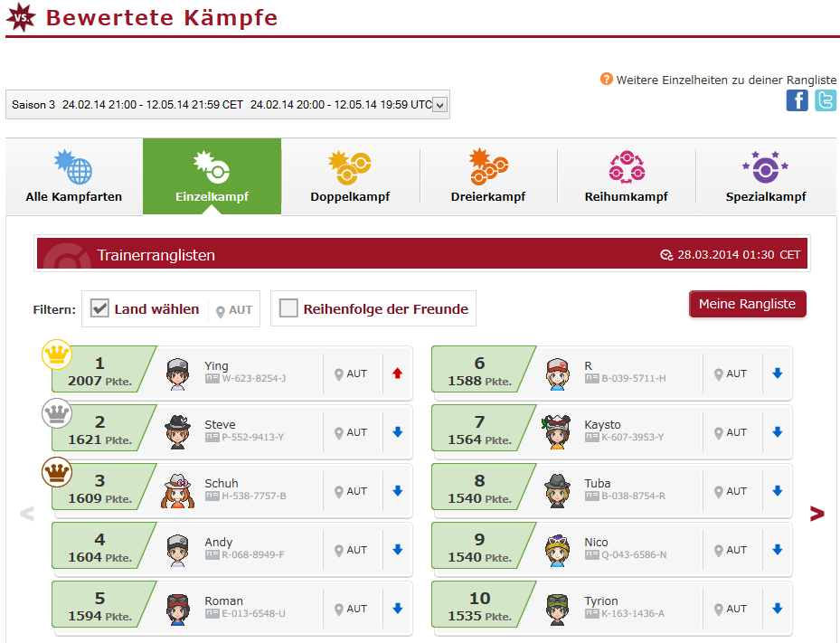Image resolution: width=840 pixels, height=643 pixels.
Task: Click the location pin beside AUT in the filter
Action: click(221, 311)
